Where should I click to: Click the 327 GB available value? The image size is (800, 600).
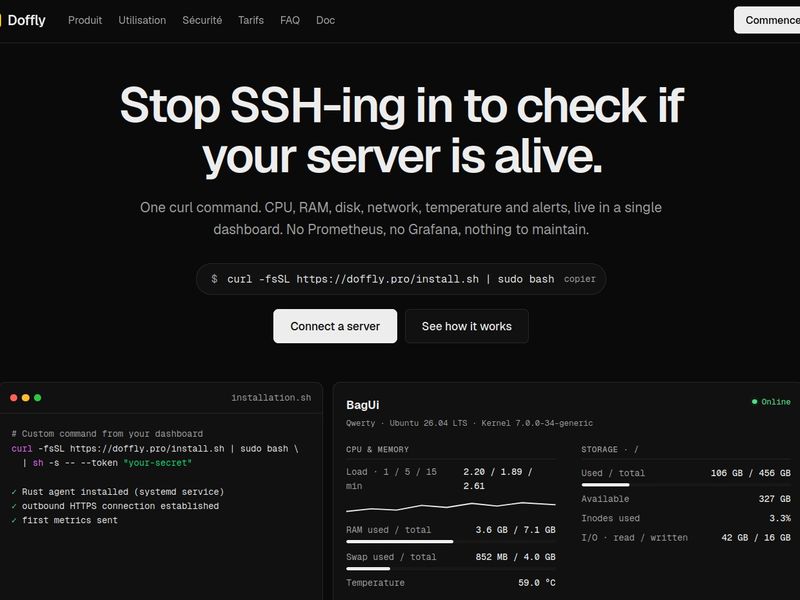click(x=774, y=499)
